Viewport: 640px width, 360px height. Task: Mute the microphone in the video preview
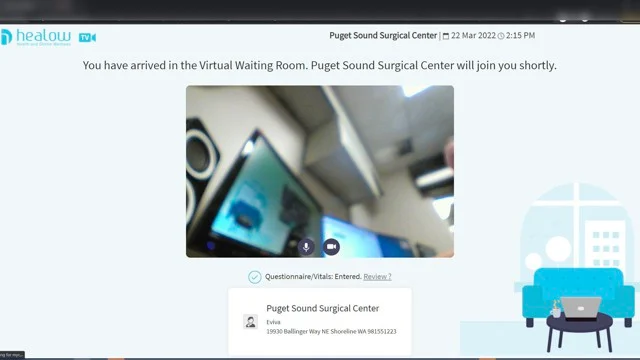(x=306, y=247)
